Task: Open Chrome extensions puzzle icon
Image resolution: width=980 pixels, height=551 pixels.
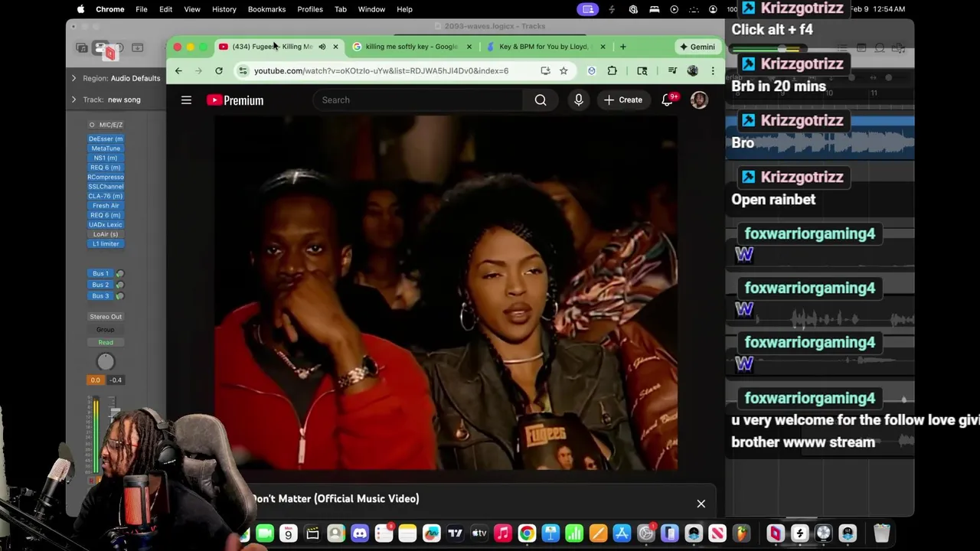Action: click(612, 70)
